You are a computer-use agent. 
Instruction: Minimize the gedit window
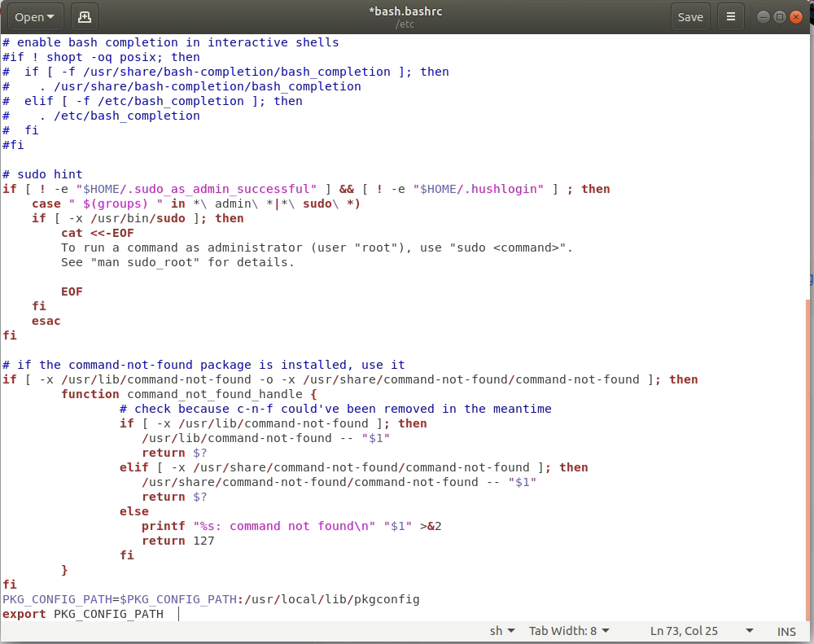[763, 15]
